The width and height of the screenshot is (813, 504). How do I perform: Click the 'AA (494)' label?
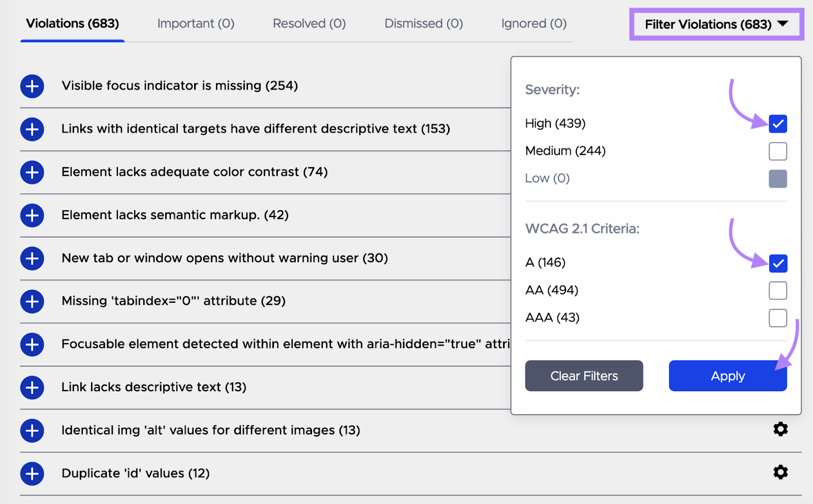coord(552,290)
